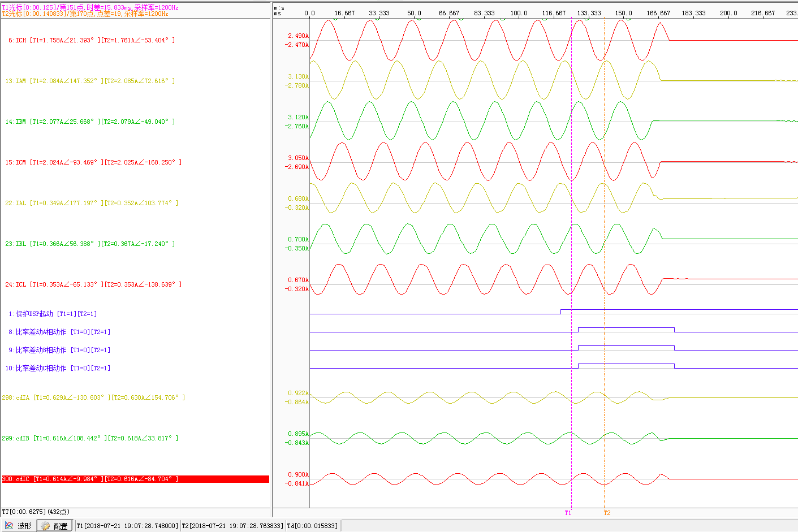This screenshot has height=532, width=798.
Task: Select channel row 22:IAL
Action: coord(92,204)
